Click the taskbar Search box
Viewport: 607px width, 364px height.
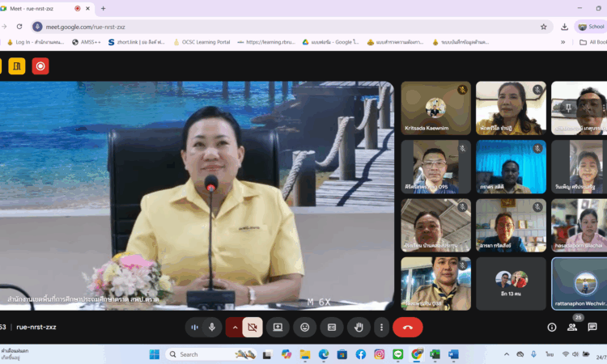[212, 354]
